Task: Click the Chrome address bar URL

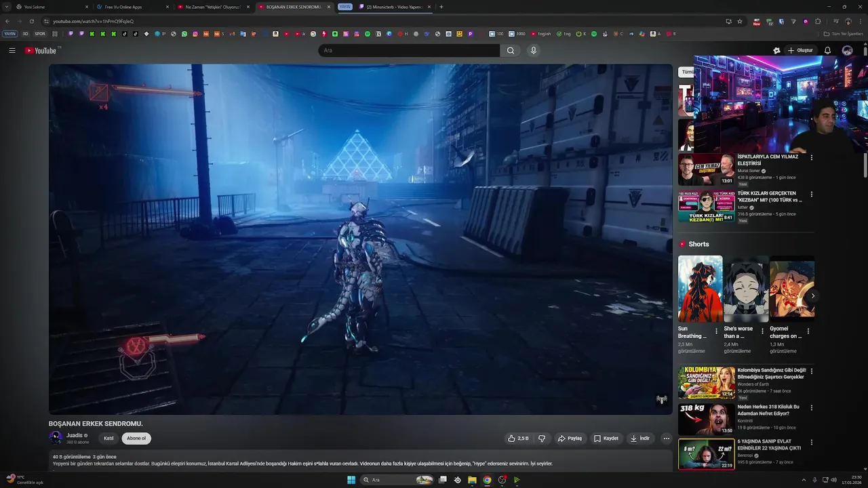Action: coord(94,21)
